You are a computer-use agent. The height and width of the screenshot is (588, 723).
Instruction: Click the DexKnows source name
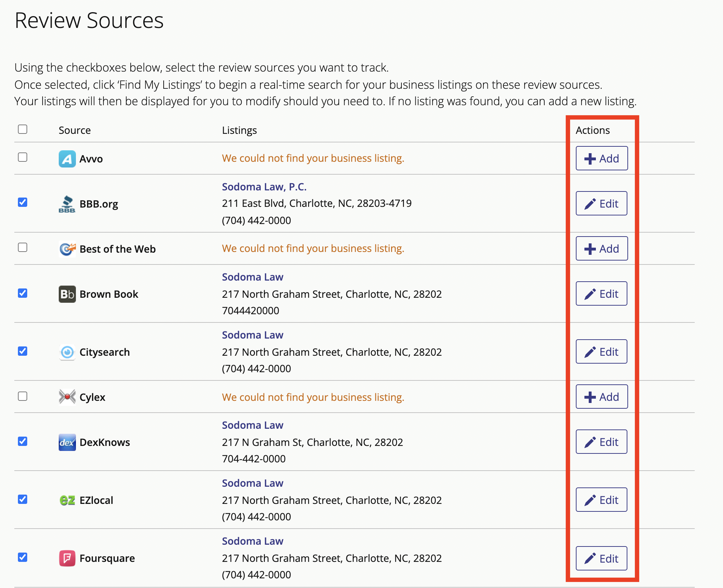point(105,442)
